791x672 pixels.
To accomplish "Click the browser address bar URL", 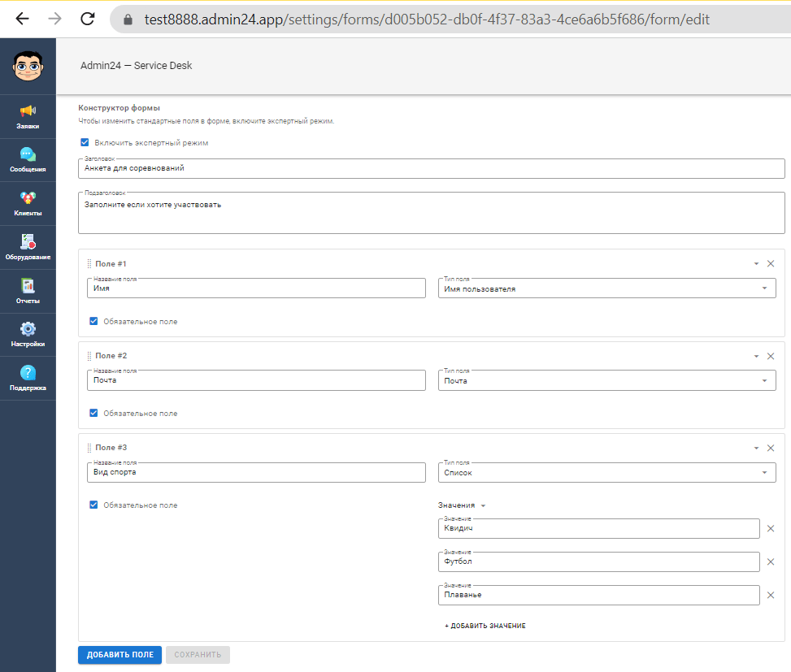I will coord(427,20).
